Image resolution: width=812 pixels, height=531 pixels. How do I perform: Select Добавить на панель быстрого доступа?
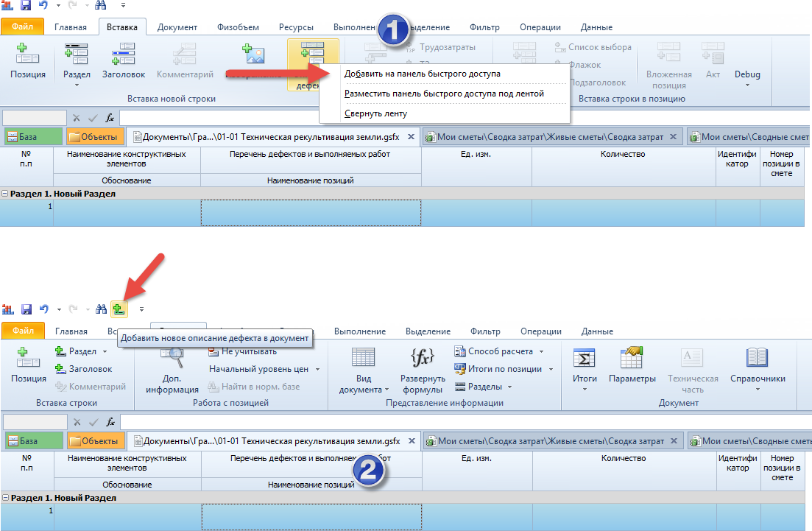[444, 74]
